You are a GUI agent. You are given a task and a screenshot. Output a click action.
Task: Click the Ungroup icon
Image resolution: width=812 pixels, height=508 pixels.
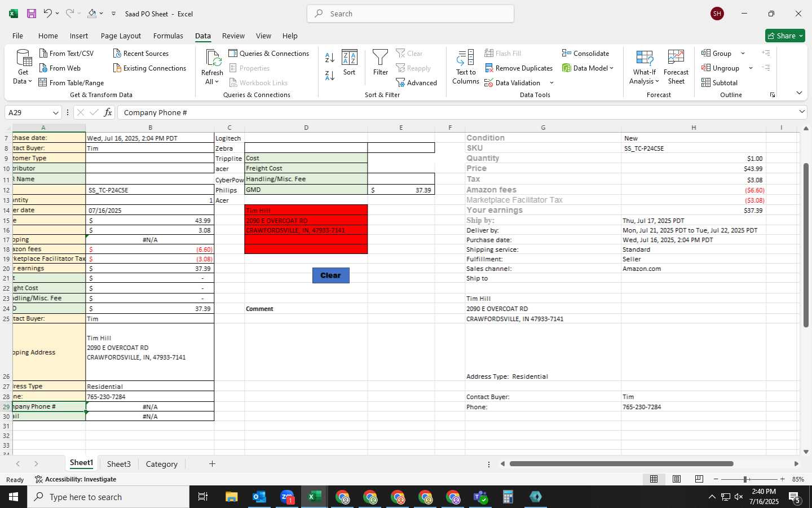click(x=706, y=68)
